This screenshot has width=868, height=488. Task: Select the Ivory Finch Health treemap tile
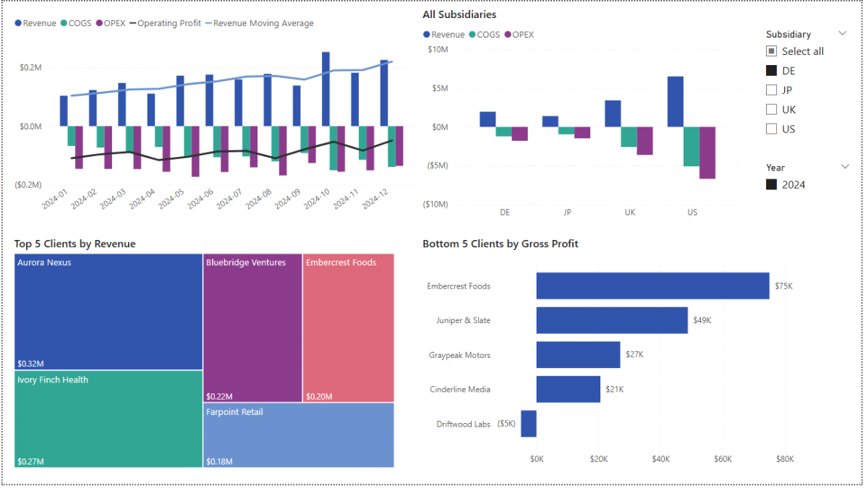coord(109,419)
